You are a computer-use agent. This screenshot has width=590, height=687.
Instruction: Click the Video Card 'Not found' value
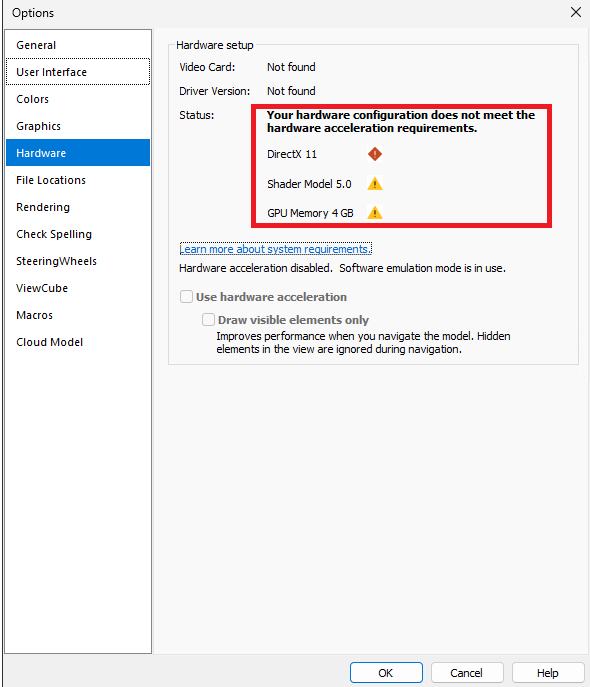click(x=291, y=67)
